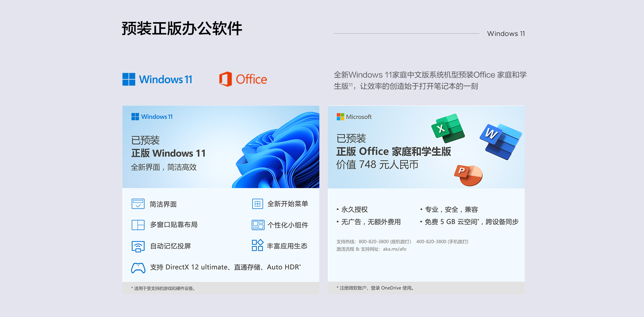
Task: Click the large Windows 11 logo
Action: click(x=157, y=79)
